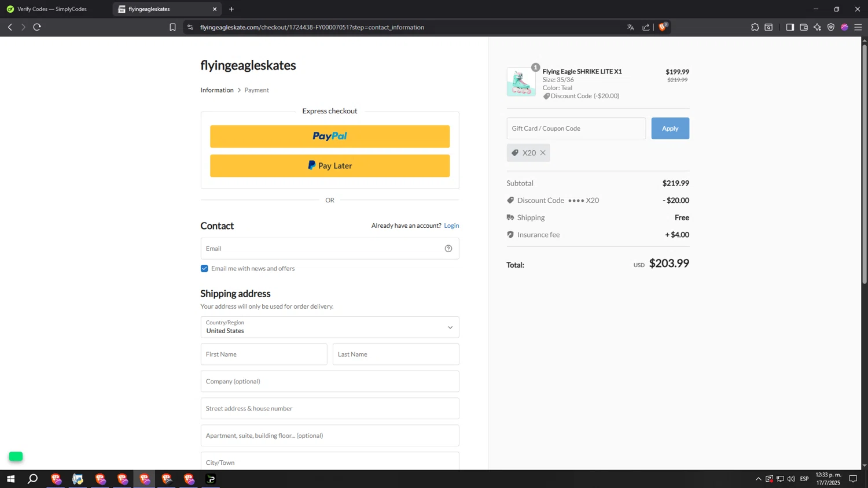Remove the X20 coupon tag
The height and width of the screenshot is (488, 868).
click(x=543, y=153)
